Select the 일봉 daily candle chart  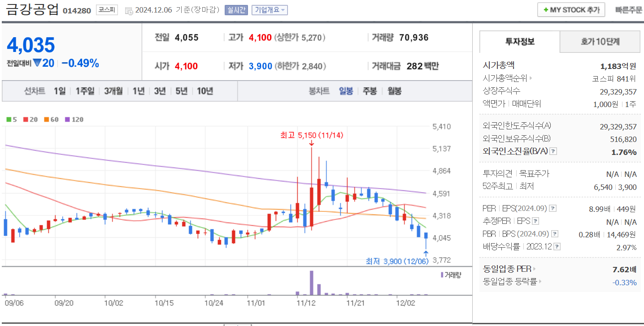click(x=346, y=91)
